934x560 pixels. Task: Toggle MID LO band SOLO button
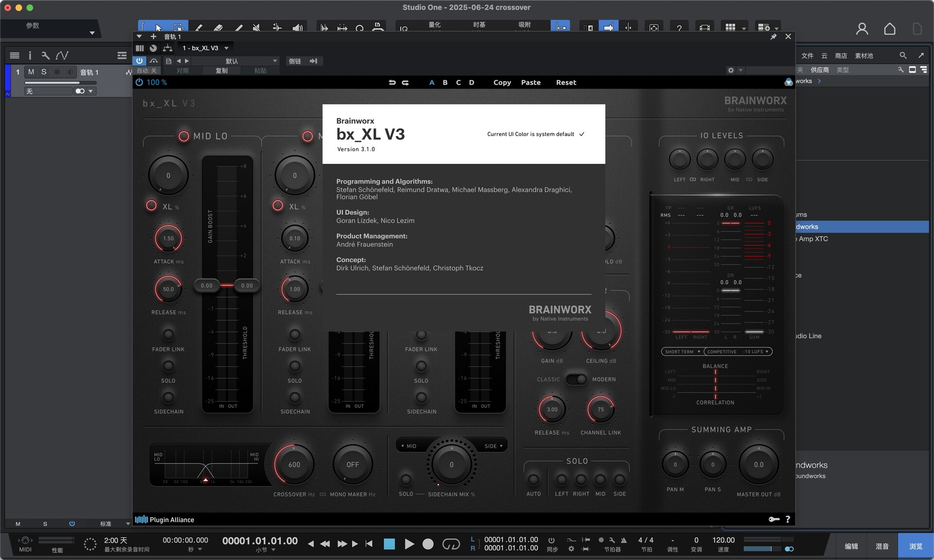click(x=168, y=366)
